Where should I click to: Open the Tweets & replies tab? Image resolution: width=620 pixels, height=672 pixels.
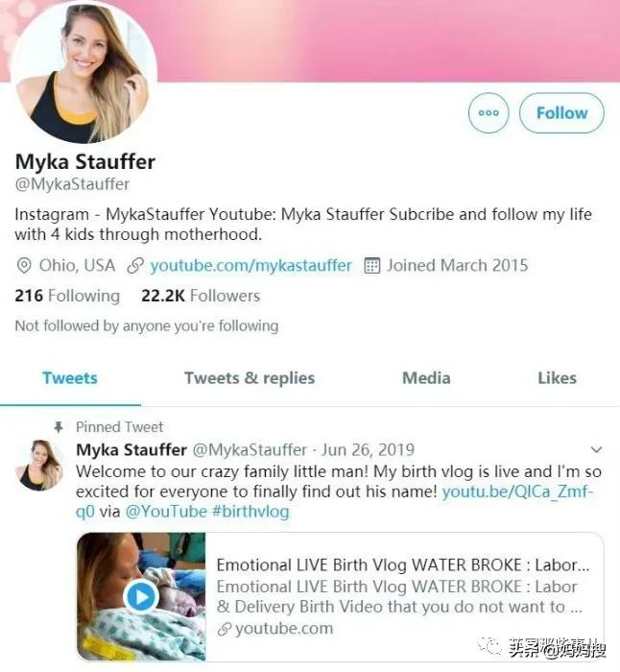point(250,378)
